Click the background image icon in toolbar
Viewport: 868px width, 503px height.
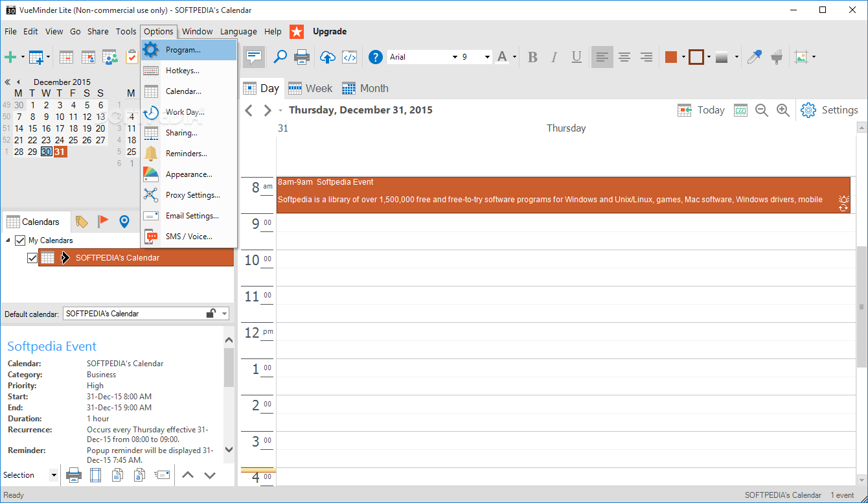pos(802,57)
